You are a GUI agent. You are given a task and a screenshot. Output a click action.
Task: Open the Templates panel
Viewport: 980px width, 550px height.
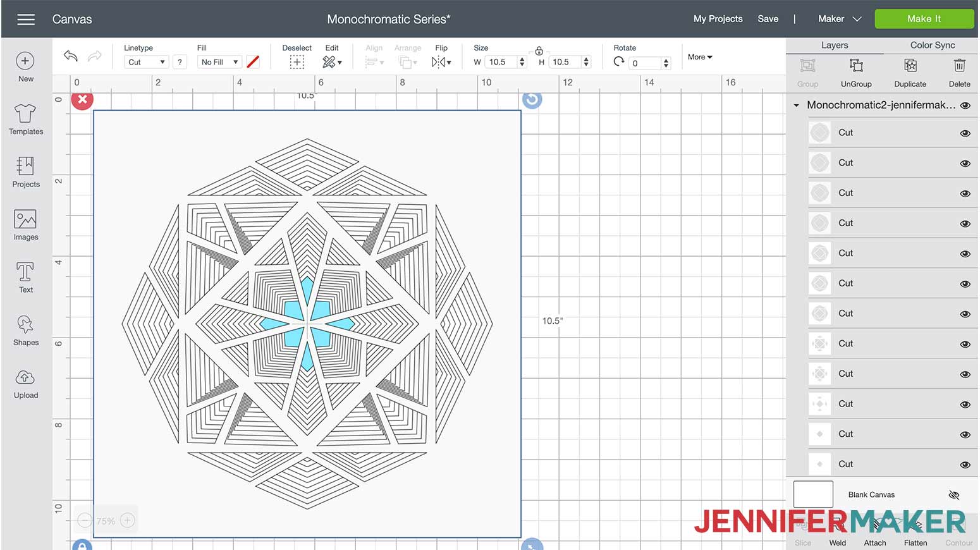(26, 119)
